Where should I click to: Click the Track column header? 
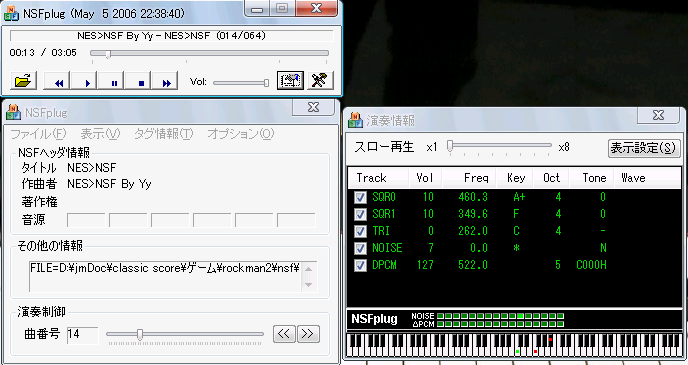tap(378, 178)
